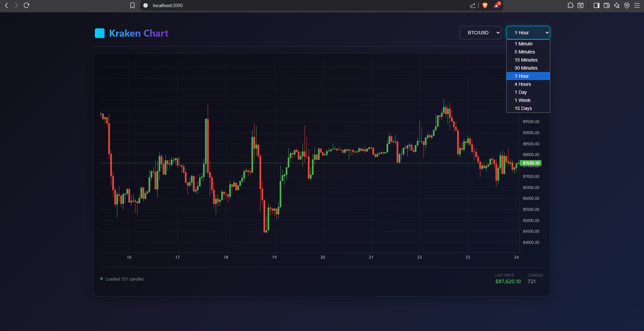This screenshot has height=331, width=644.
Task: Click the date label 21 on time axis
Action: 371,257
